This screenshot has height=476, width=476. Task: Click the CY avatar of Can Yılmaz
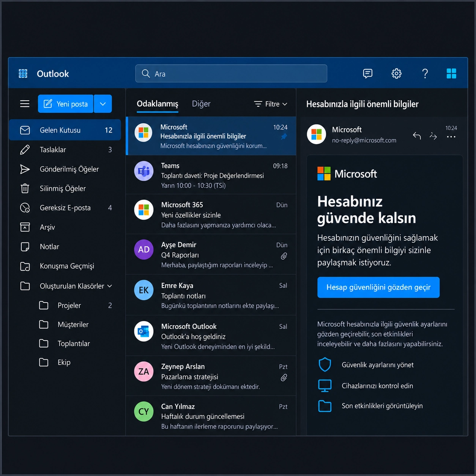click(144, 411)
